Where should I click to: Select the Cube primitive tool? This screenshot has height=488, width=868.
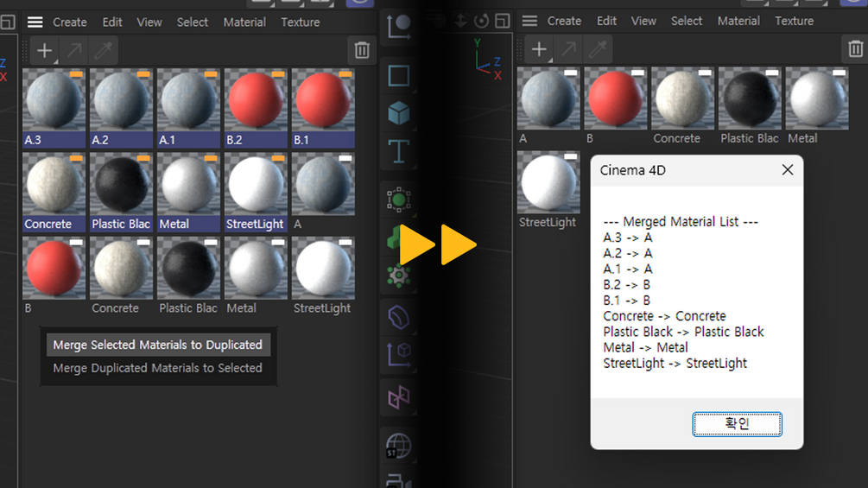(x=398, y=113)
